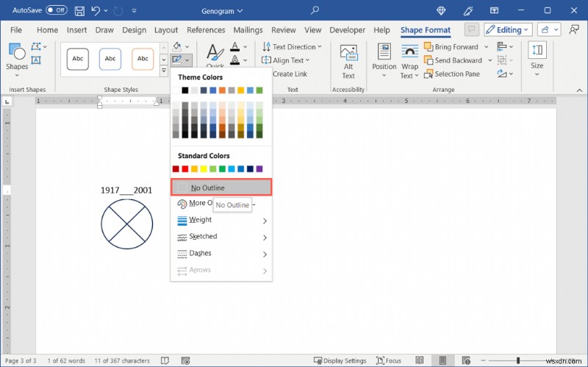Switch to the Draw tab

pyautogui.click(x=104, y=30)
